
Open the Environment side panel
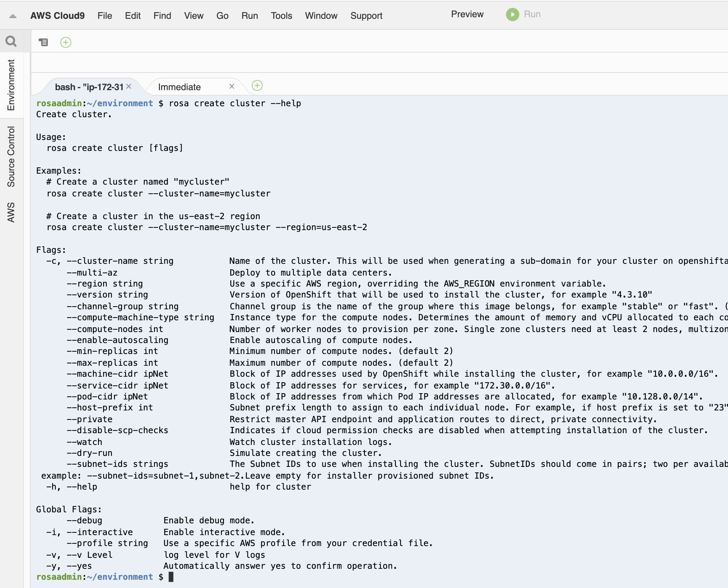pyautogui.click(x=11, y=85)
